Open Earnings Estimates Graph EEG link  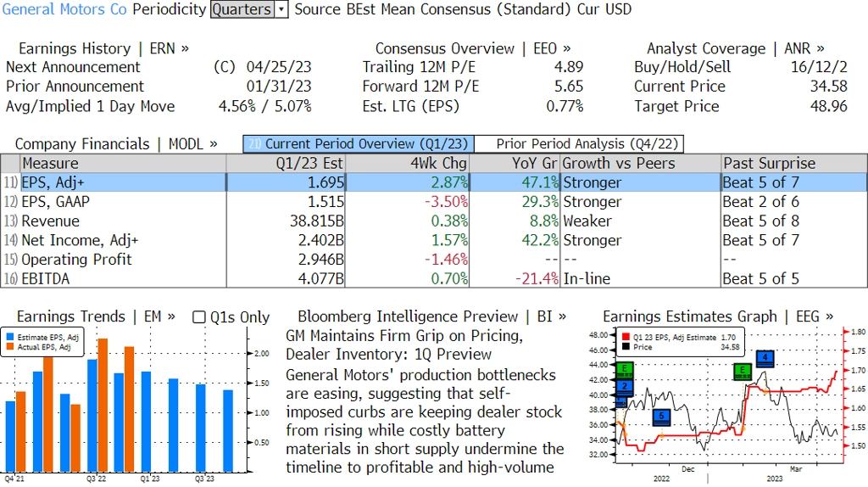coord(718,316)
